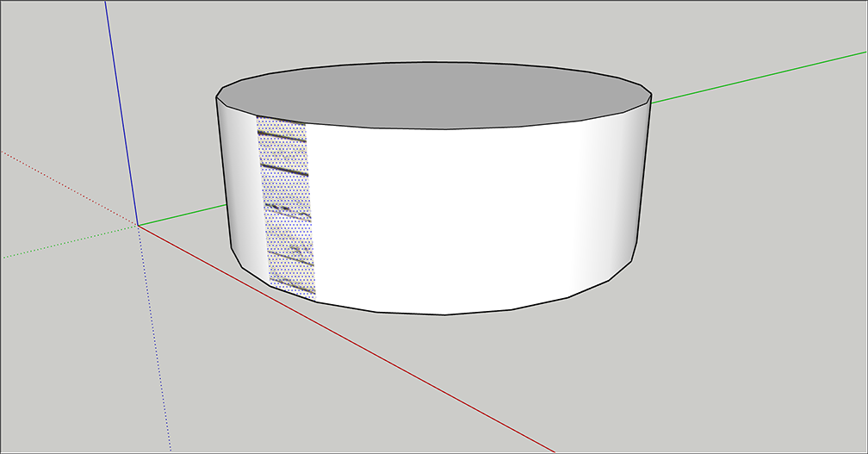Image resolution: width=868 pixels, height=454 pixels.
Task: Click the dotted red axis line
Action: pos(69,189)
